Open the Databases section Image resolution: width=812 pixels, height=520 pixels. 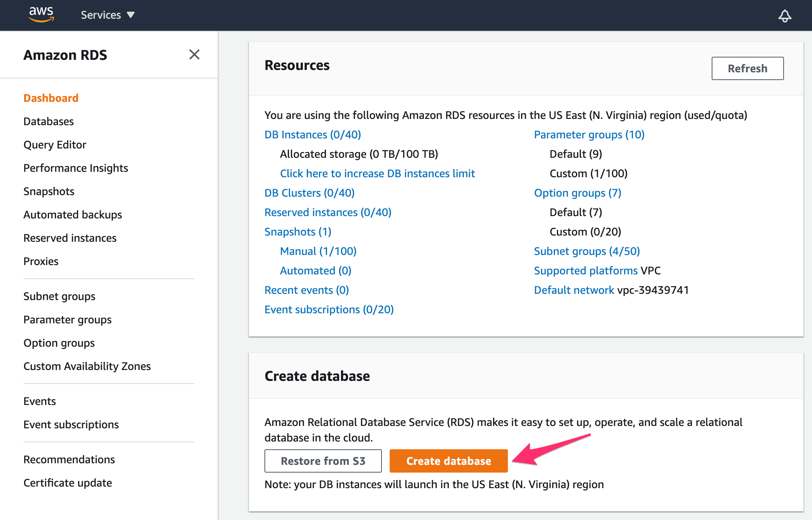pyautogui.click(x=48, y=121)
